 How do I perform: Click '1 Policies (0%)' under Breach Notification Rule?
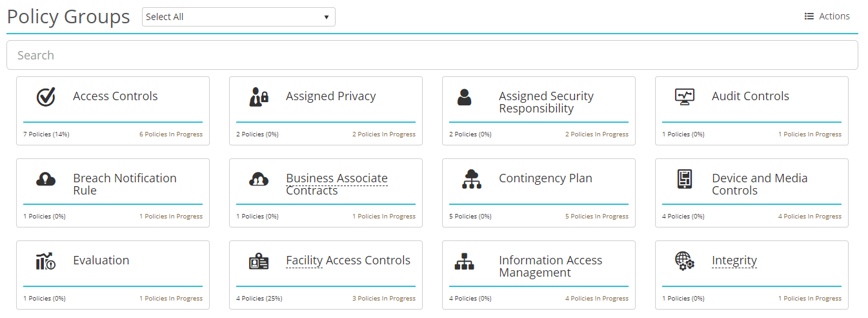pyautogui.click(x=45, y=217)
